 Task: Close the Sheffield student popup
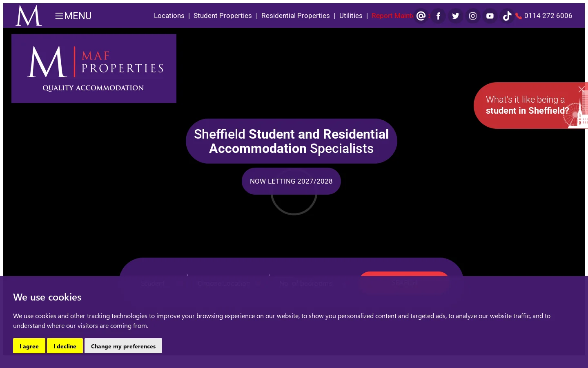coord(582,89)
